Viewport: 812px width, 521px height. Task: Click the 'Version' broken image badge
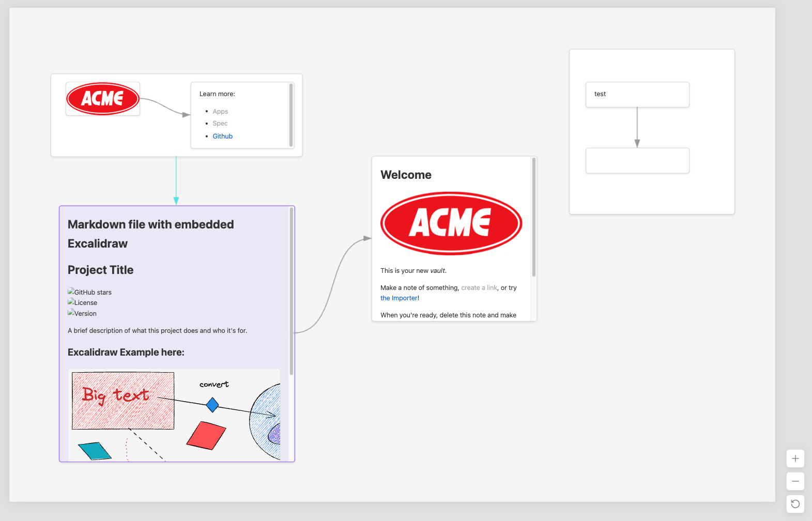(82, 313)
